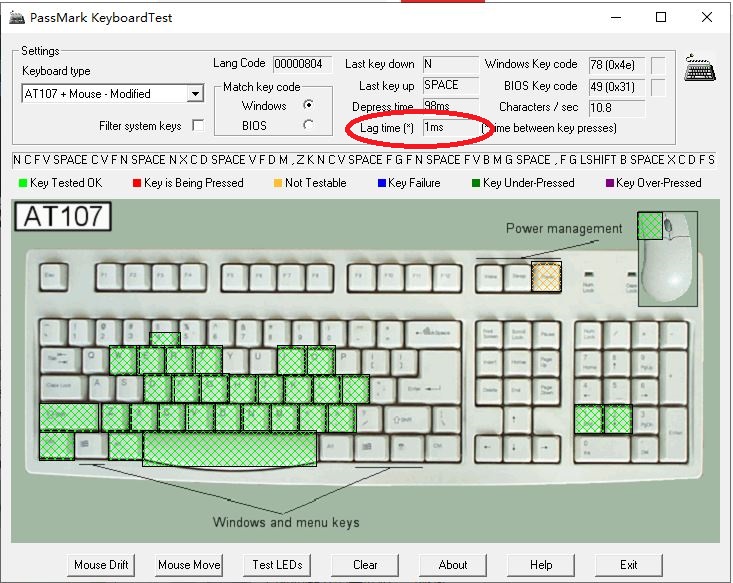Click the small box beside Windows Key code value
733x583 pixels.
coord(658,65)
